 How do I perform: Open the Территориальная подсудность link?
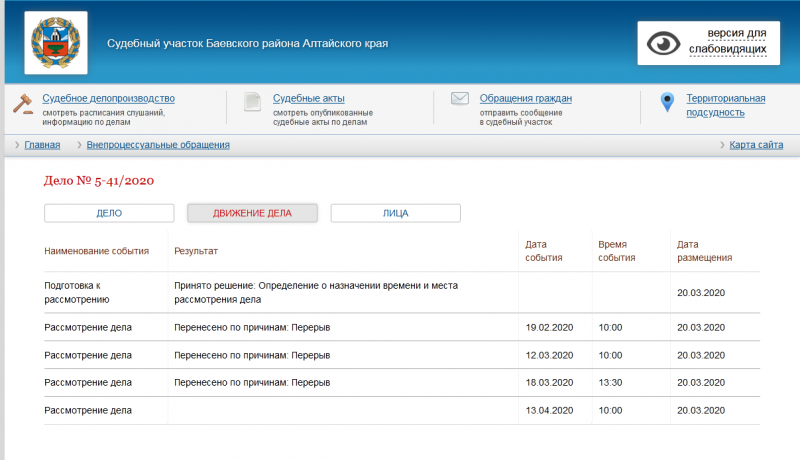click(726, 105)
